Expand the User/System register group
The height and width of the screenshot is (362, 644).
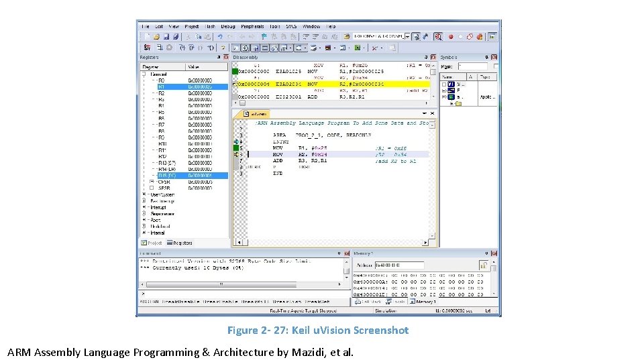click(144, 194)
